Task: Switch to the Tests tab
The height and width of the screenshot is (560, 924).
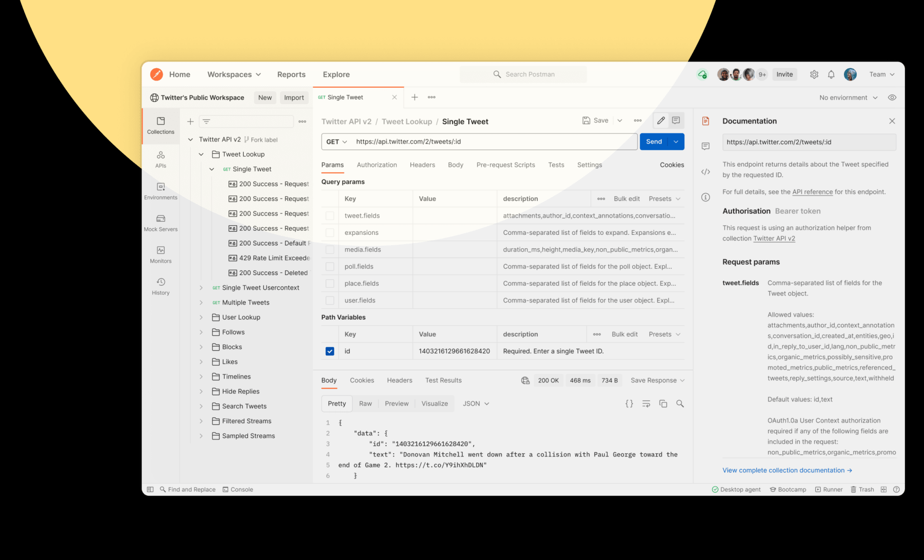Action: tap(556, 165)
